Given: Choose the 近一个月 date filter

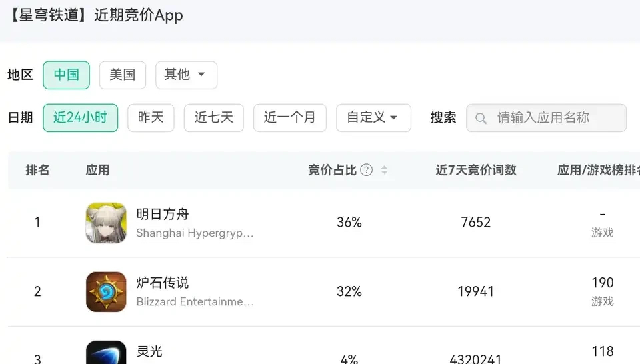Looking at the screenshot, I should pos(289,118).
